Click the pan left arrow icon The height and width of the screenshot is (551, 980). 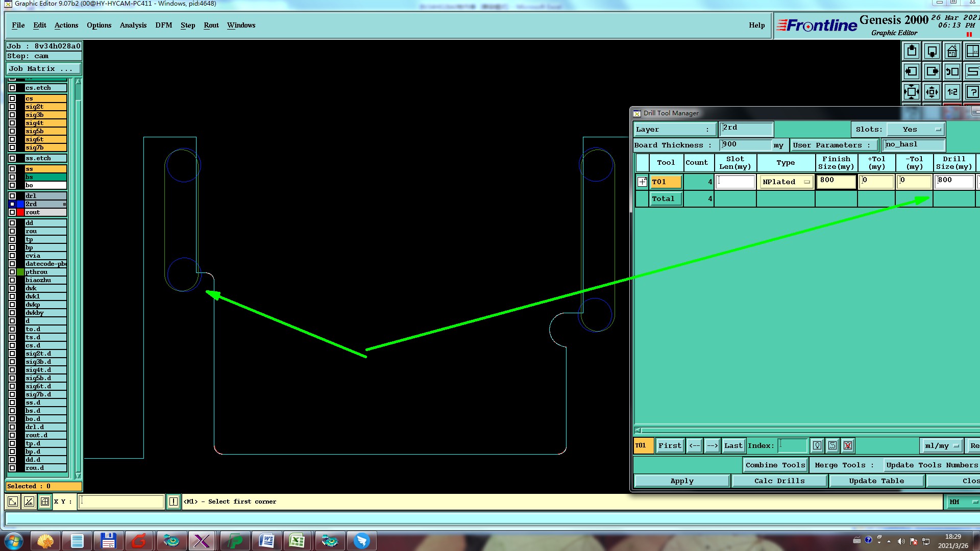coord(912,71)
